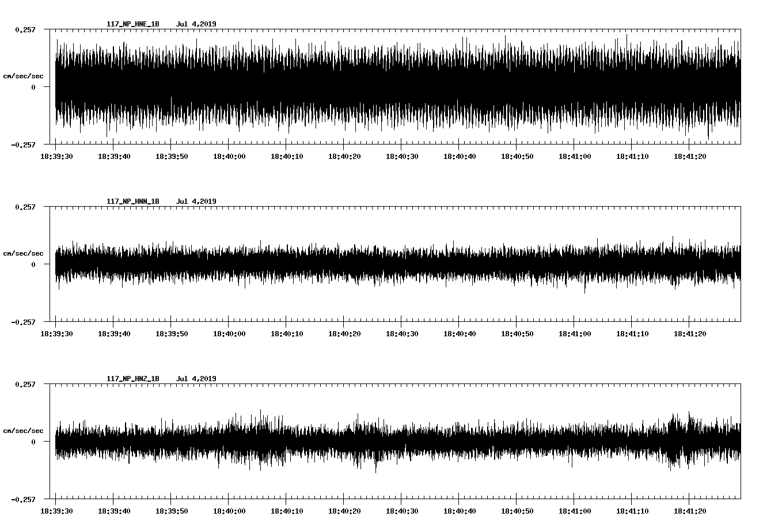Click 18:40:20 time label under HNN plot
Image resolution: width=782 pixels, height=532 pixels.
pyautogui.click(x=344, y=333)
